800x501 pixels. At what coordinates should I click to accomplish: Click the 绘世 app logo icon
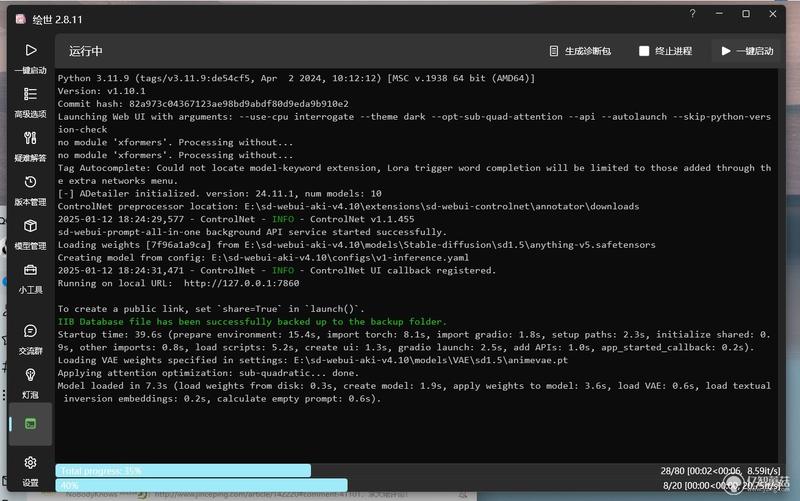pyautogui.click(x=20, y=19)
